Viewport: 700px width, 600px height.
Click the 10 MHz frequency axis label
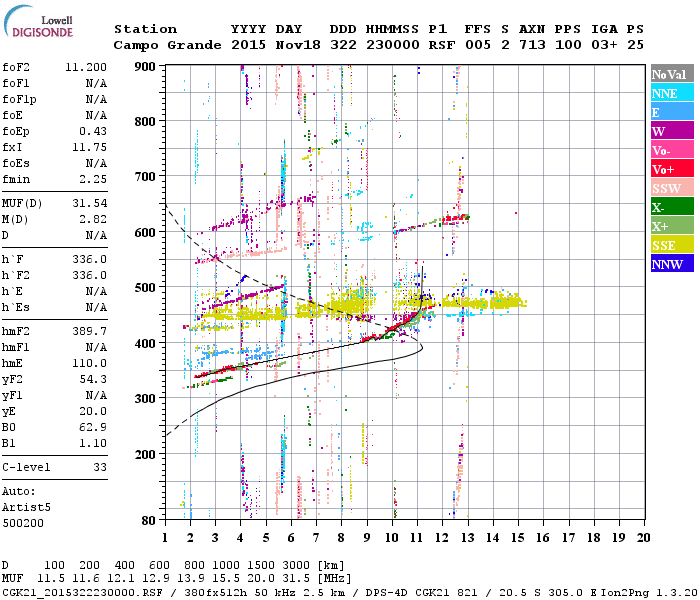point(392,538)
